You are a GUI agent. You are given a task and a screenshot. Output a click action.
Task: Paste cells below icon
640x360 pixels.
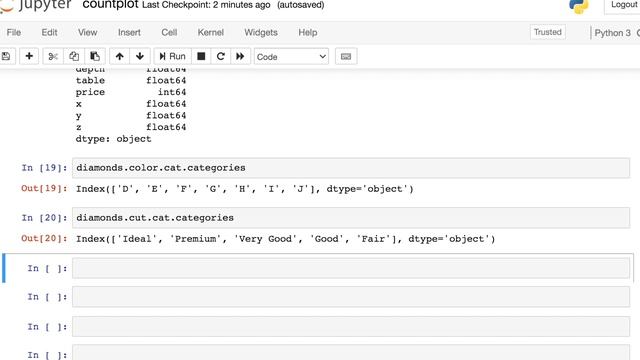(x=95, y=56)
